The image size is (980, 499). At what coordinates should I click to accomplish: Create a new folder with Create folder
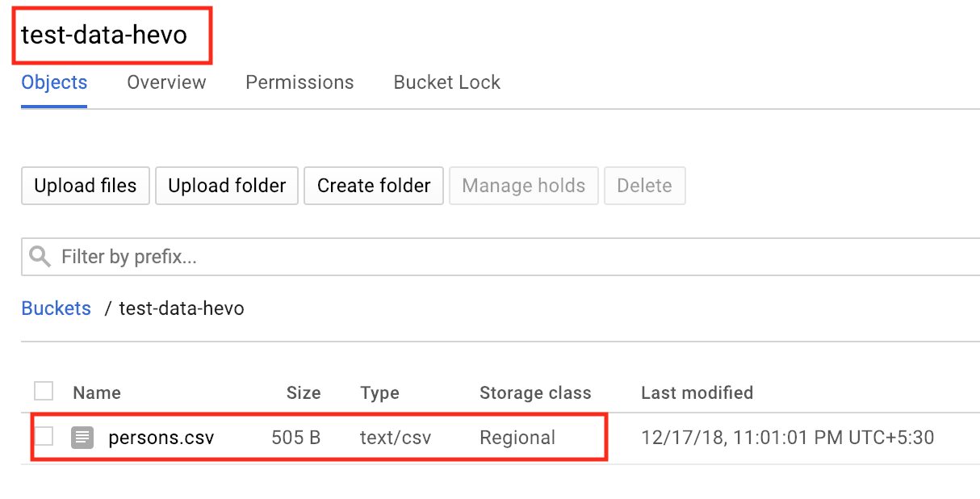tap(373, 186)
